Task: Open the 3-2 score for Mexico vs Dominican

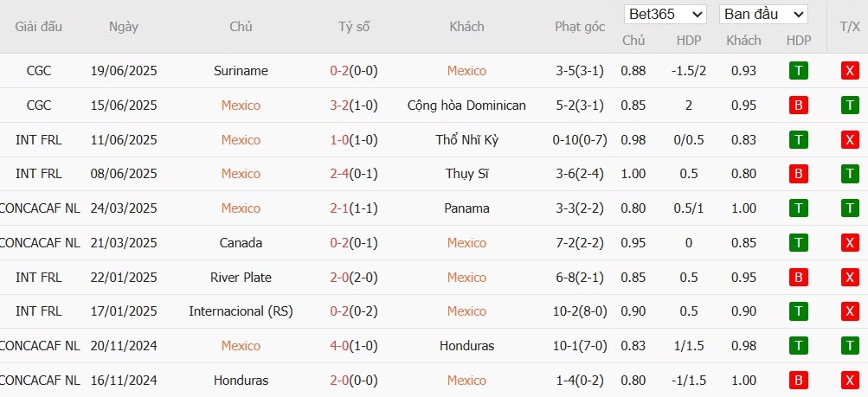Action: tap(339, 105)
